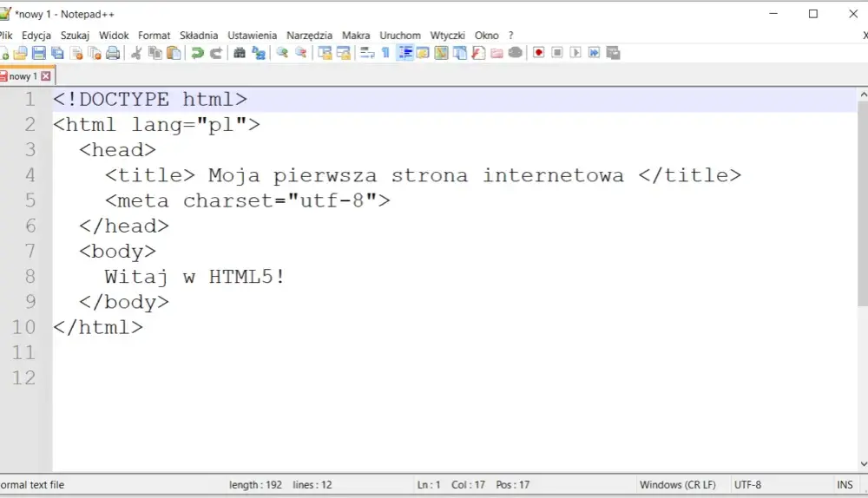Image resolution: width=868 pixels, height=498 pixels.
Task: Open a file with the Open toolbar icon
Action: click(x=21, y=53)
